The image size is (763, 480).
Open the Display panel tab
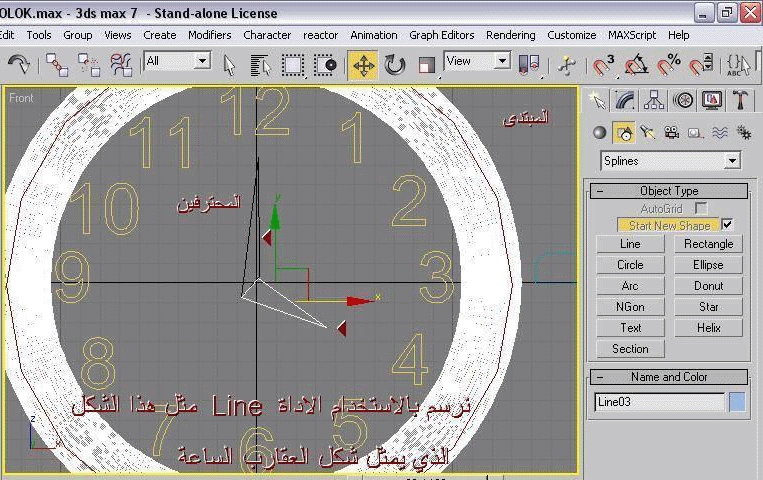pos(712,101)
